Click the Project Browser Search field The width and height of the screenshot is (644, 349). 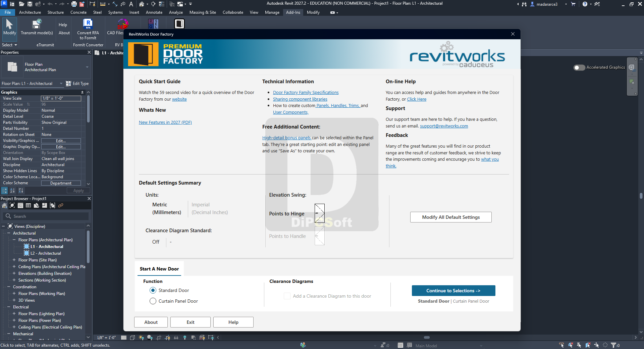[46, 216]
